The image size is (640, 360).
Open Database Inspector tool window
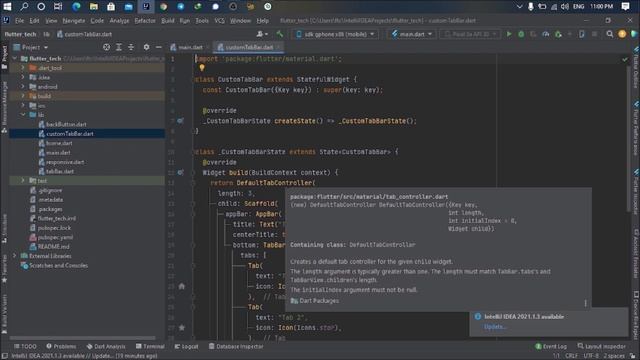pos(236,347)
